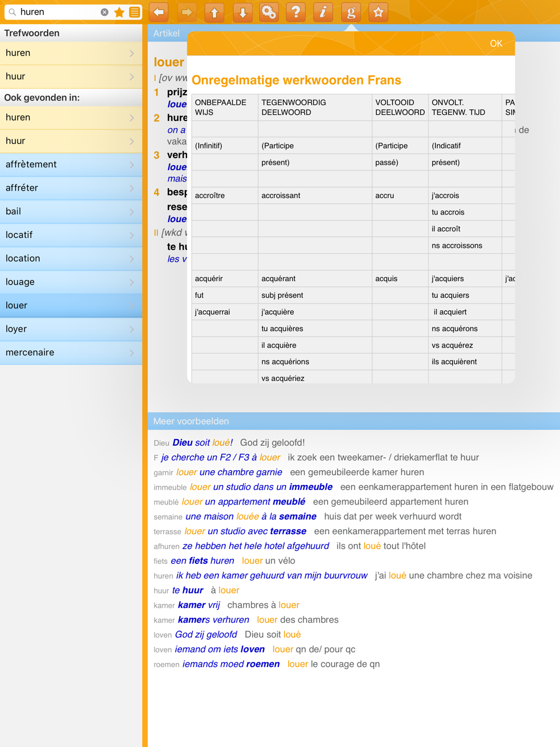Screen dimensions: 560x747
Task: Expand chevron on the 'bail' row
Action: (x=132, y=212)
